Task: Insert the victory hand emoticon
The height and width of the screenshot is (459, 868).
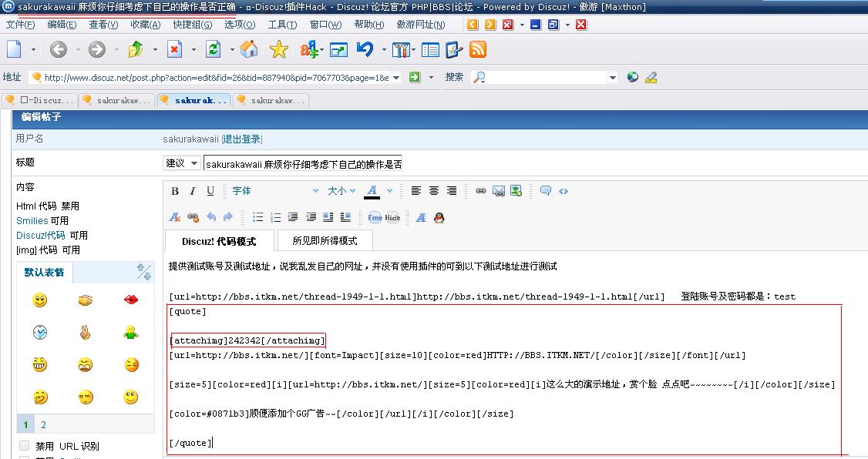Action: 86,333
